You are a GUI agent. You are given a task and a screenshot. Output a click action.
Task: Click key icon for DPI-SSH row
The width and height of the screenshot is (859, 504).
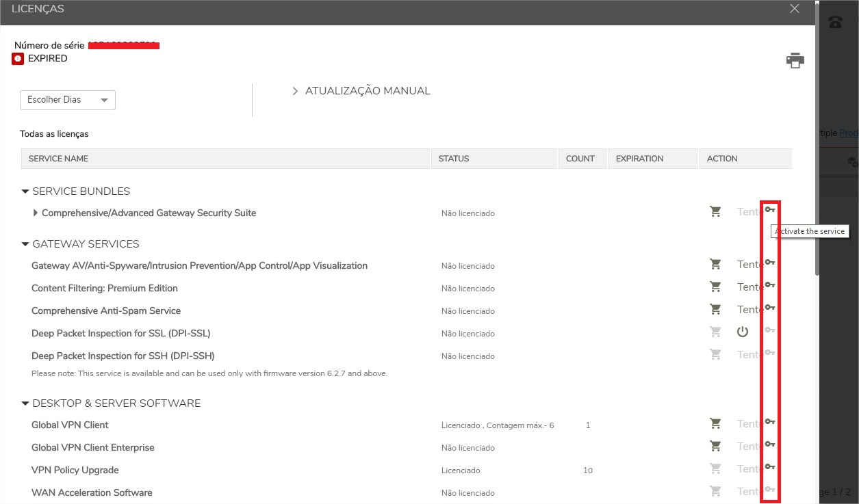coord(770,353)
